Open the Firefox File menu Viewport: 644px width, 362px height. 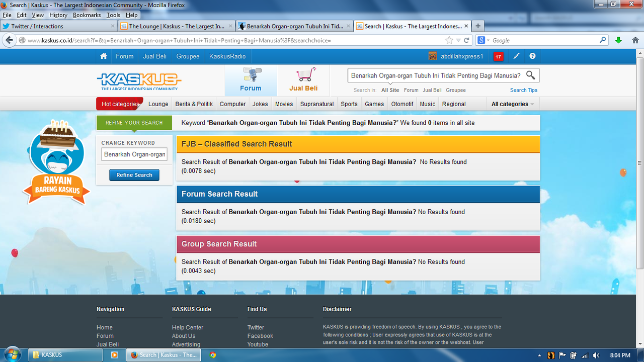[7, 15]
